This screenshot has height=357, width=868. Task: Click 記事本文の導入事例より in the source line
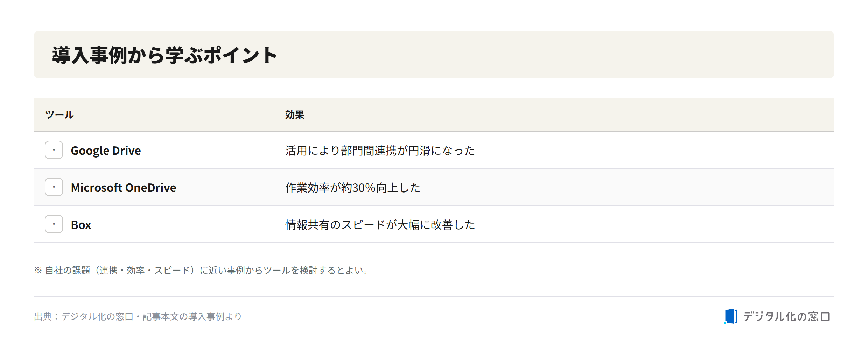pos(192,317)
